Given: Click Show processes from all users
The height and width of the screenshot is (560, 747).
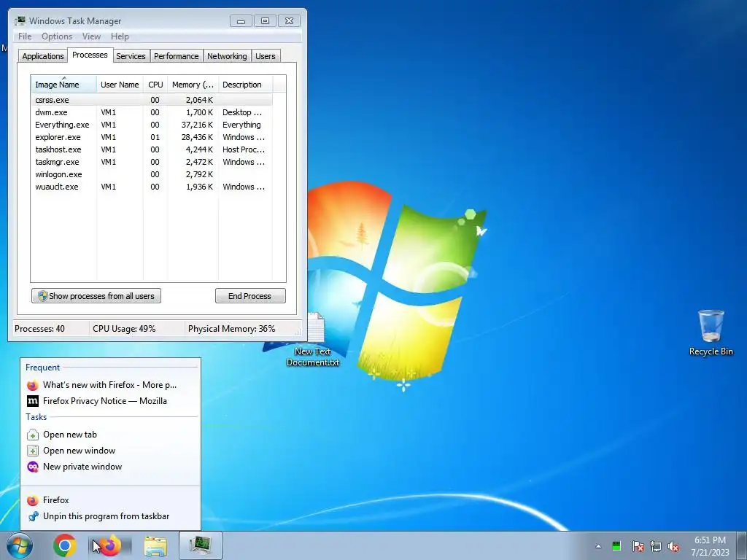Looking at the screenshot, I should pos(96,296).
